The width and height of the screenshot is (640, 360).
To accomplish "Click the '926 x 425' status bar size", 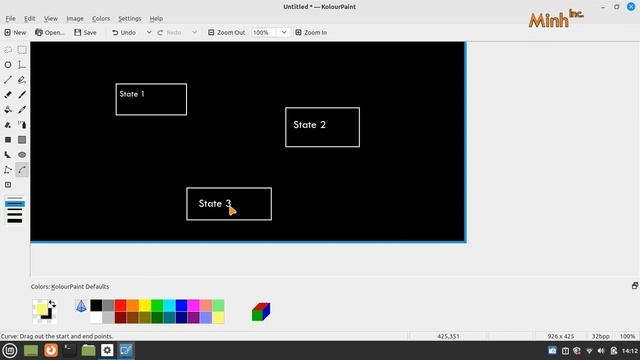I will click(x=561, y=336).
